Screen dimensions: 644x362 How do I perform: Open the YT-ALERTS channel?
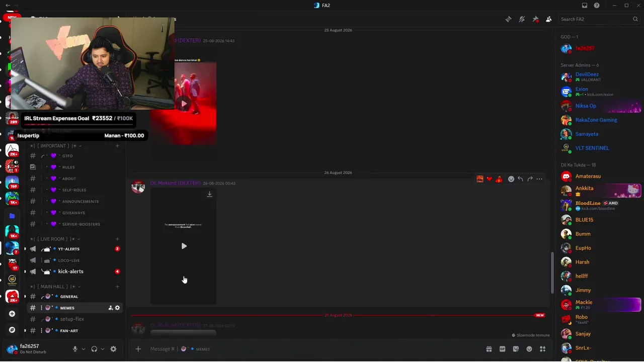pos(74,249)
